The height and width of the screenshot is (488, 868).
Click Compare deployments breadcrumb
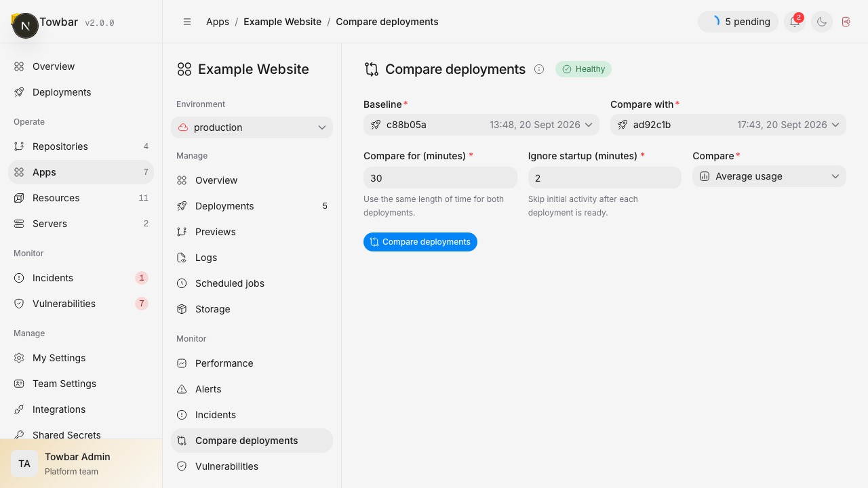tap(387, 22)
